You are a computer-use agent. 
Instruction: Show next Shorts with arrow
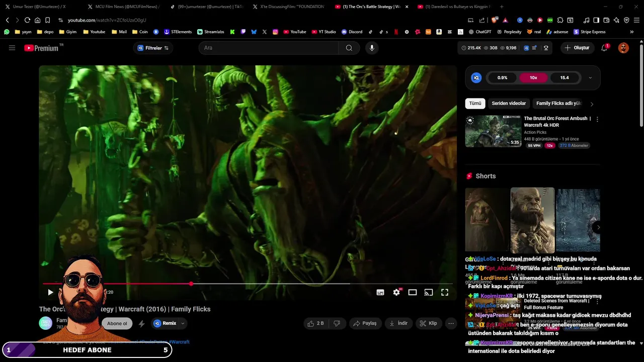coord(598,227)
